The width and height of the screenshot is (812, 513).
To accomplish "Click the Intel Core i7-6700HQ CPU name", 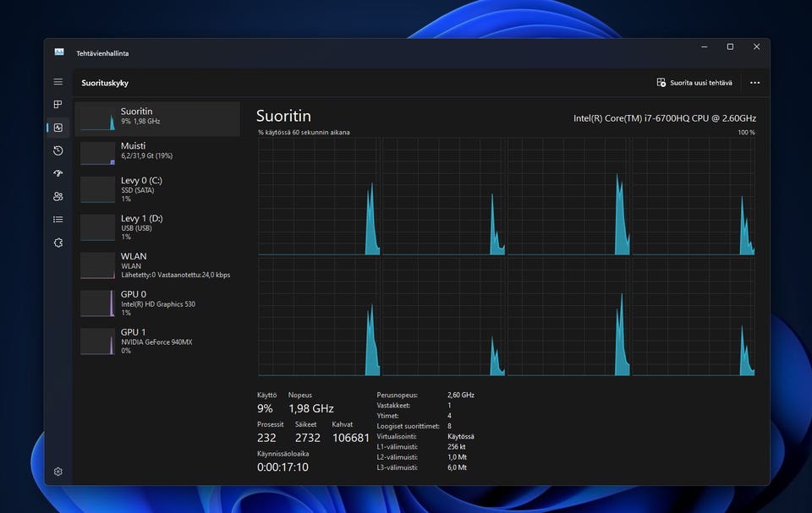I will (665, 118).
